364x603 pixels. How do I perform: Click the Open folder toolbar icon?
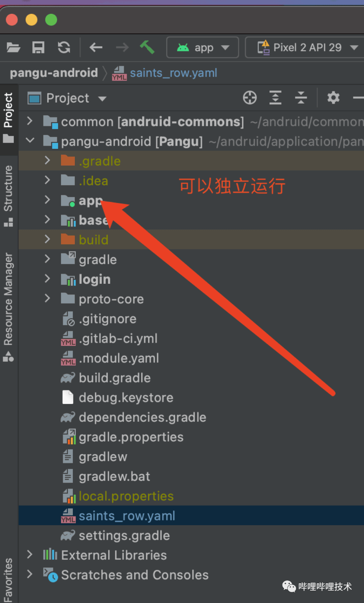point(13,48)
